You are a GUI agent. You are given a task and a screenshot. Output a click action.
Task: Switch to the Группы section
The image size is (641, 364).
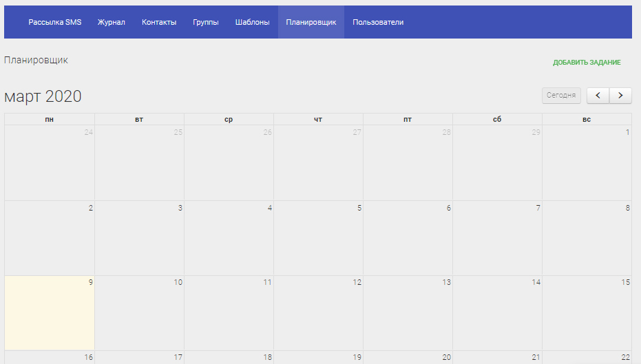pyautogui.click(x=206, y=22)
